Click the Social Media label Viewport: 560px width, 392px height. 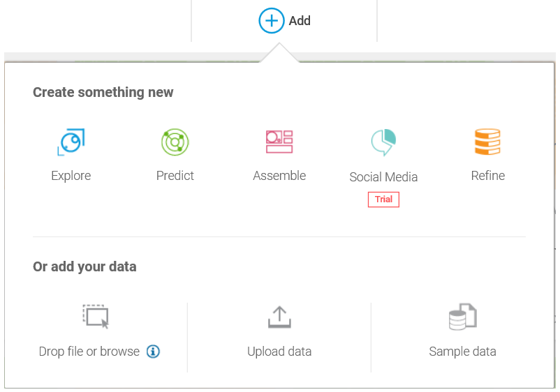coord(383,177)
